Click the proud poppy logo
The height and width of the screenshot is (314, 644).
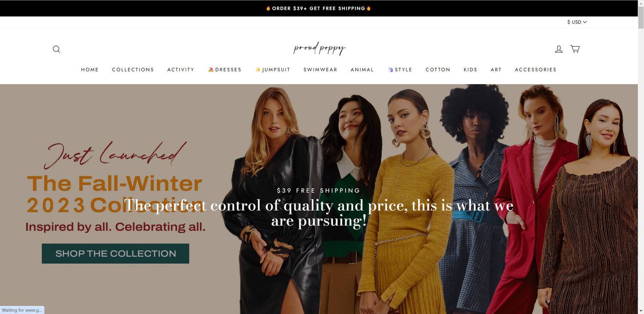pyautogui.click(x=319, y=48)
